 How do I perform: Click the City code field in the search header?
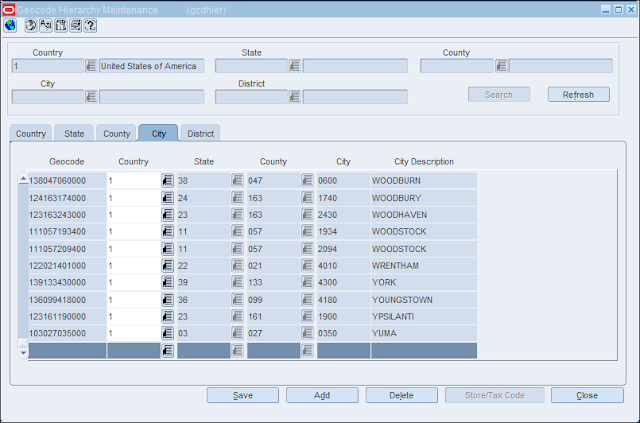(48, 97)
